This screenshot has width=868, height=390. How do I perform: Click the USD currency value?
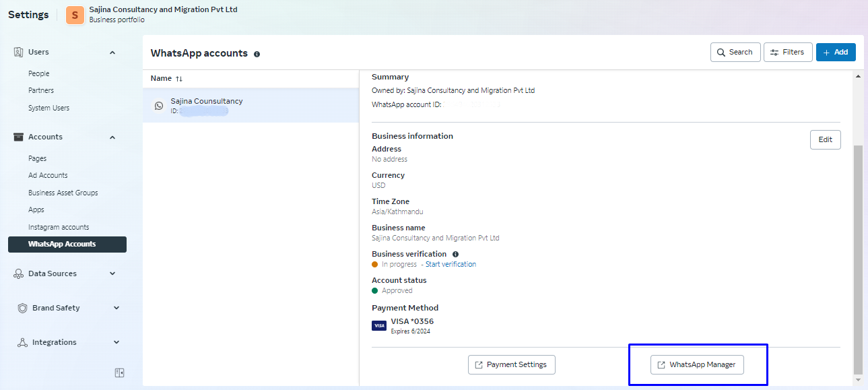coord(378,185)
